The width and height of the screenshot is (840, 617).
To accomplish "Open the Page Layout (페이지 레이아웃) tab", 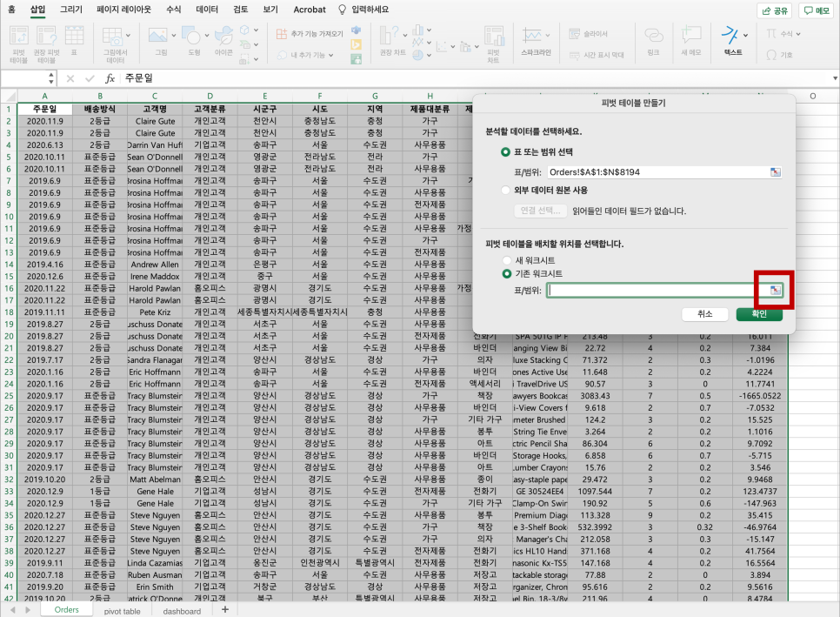I will click(123, 10).
